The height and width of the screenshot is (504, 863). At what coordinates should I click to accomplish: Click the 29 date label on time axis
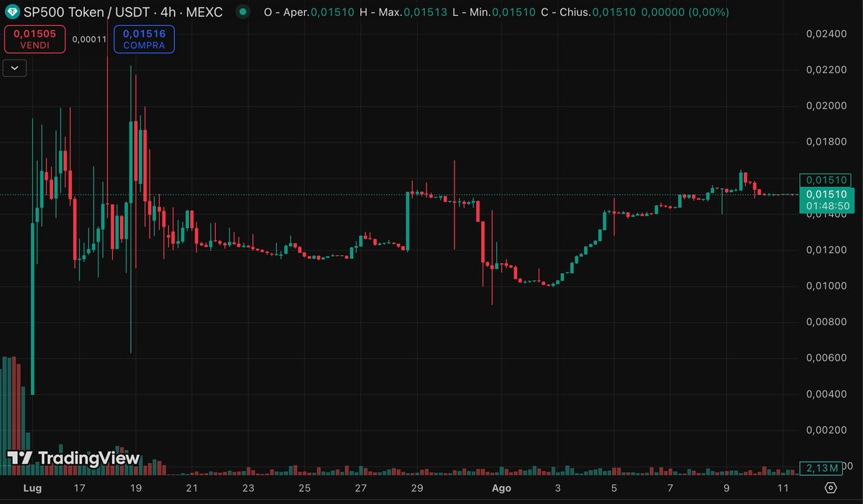click(x=416, y=488)
